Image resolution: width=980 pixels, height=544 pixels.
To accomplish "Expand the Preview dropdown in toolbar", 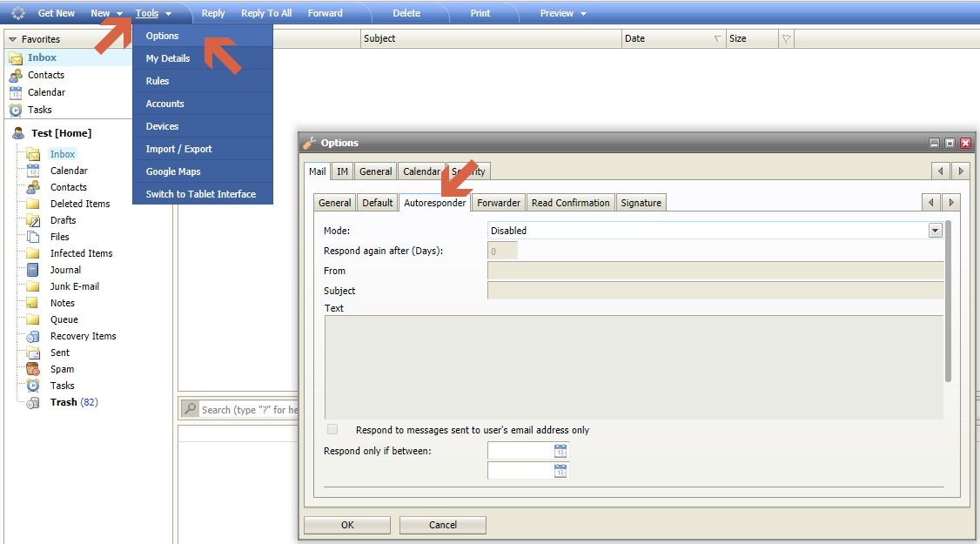I will click(583, 14).
